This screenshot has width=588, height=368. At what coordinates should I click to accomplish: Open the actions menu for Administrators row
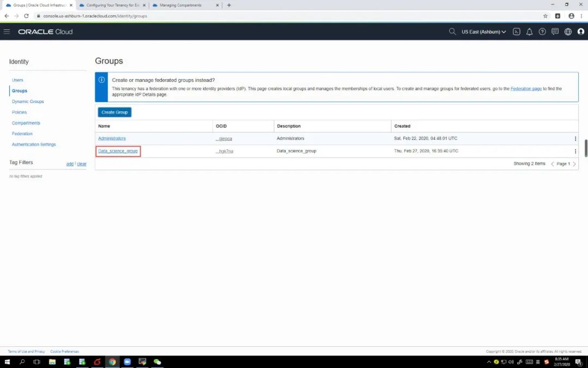[575, 138]
